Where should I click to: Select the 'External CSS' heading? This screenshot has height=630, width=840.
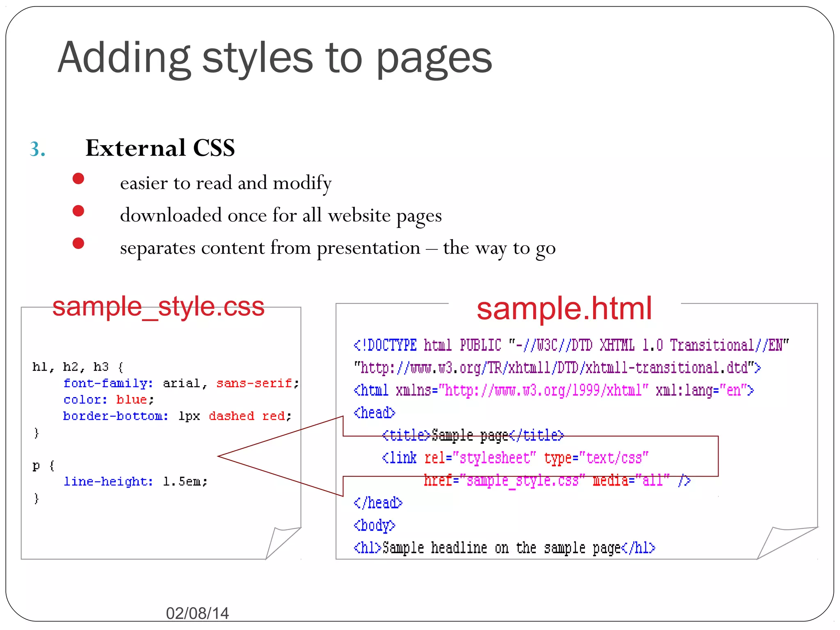pyautogui.click(x=160, y=148)
